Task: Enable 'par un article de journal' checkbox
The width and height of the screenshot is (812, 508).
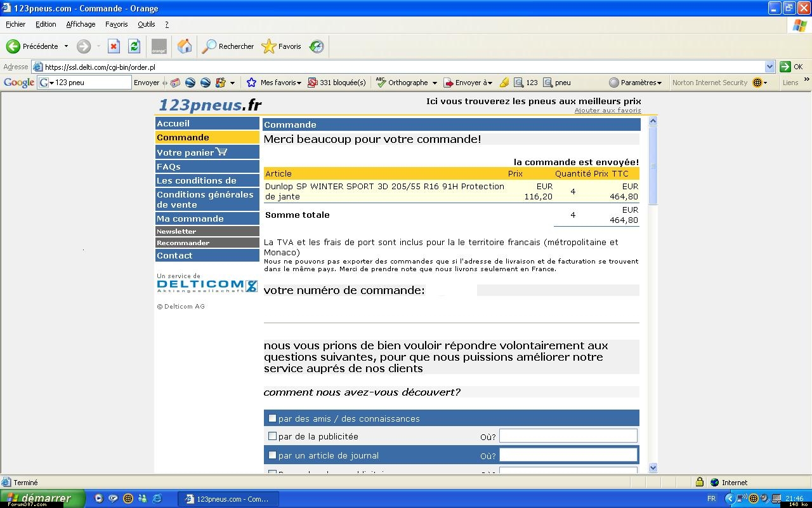Action: point(272,455)
